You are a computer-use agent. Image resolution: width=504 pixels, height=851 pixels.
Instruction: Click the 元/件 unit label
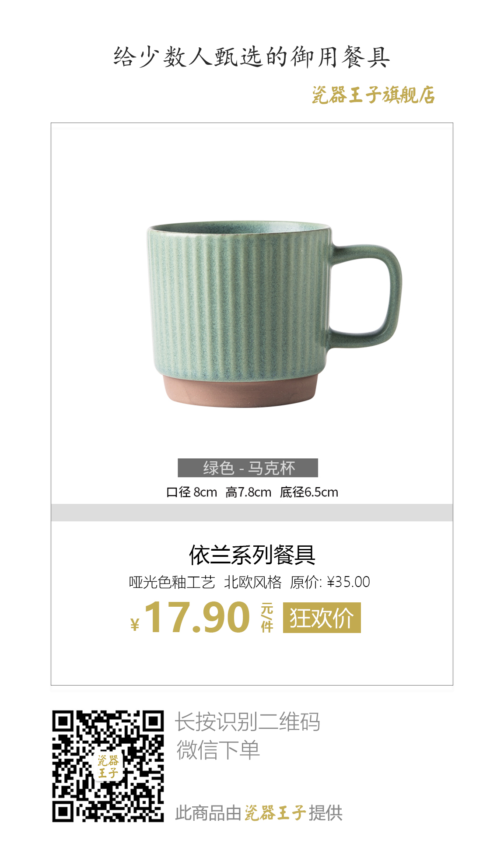(x=267, y=618)
